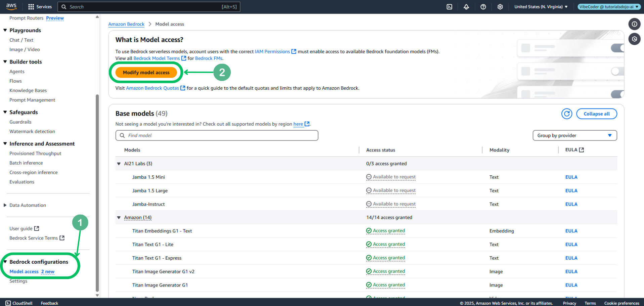The height and width of the screenshot is (306, 644).
Task: Open the United States region selector
Action: click(x=541, y=7)
